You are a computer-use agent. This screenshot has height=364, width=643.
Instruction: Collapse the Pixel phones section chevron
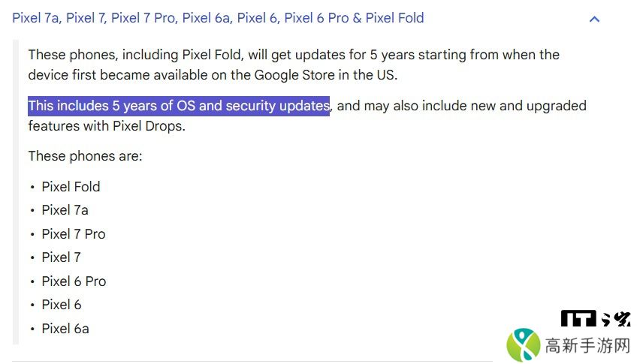coord(594,19)
